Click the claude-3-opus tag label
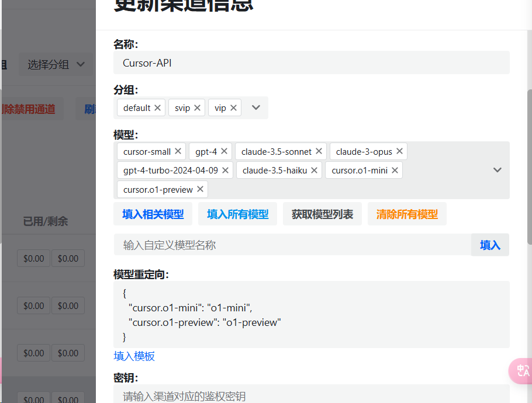This screenshot has height=403, width=532. (364, 151)
